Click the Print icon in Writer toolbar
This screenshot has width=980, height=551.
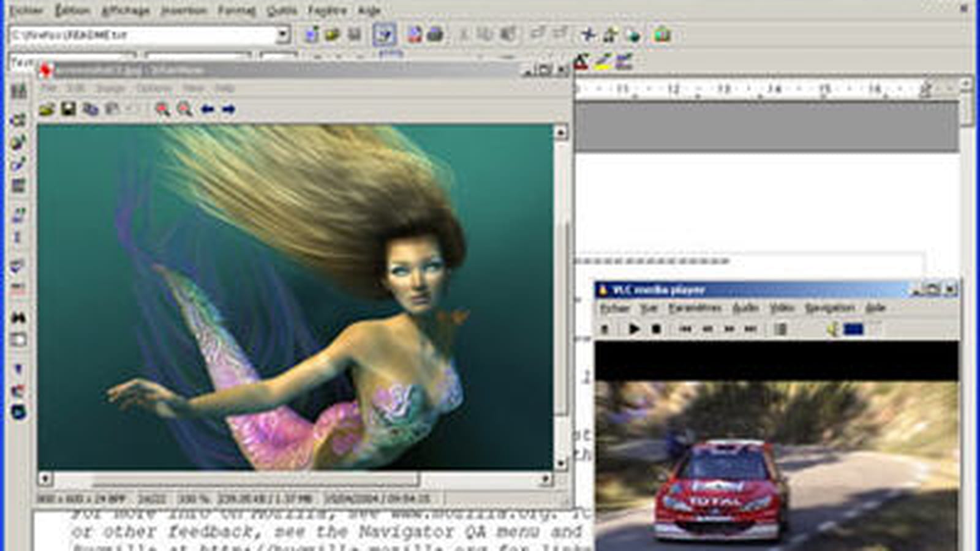click(x=435, y=34)
